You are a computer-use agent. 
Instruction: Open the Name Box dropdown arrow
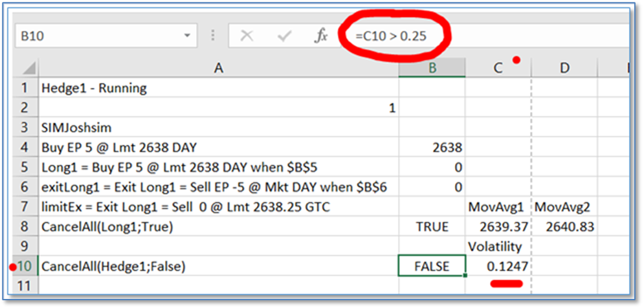[188, 36]
